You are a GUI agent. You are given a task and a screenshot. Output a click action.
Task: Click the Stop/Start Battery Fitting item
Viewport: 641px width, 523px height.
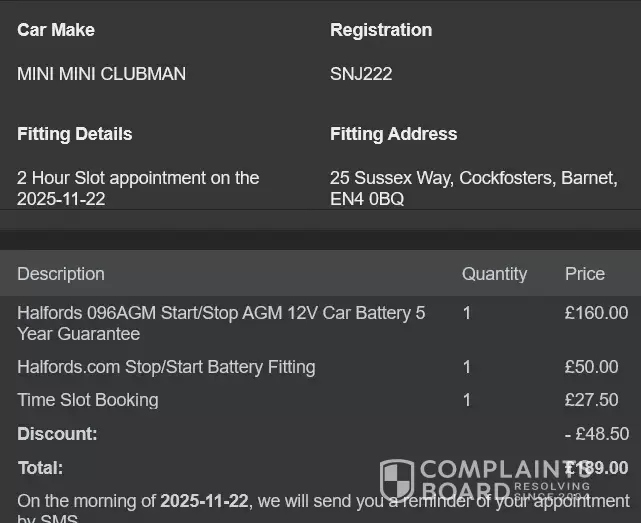[x=166, y=367]
